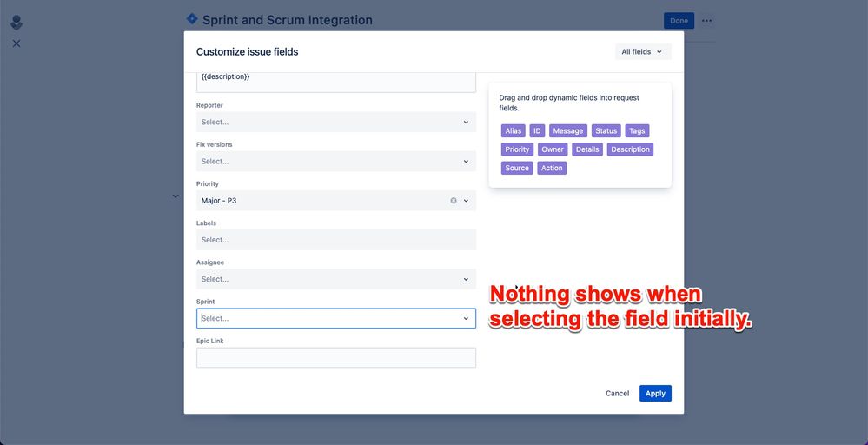Select the Alias dynamic field tag

coord(514,130)
